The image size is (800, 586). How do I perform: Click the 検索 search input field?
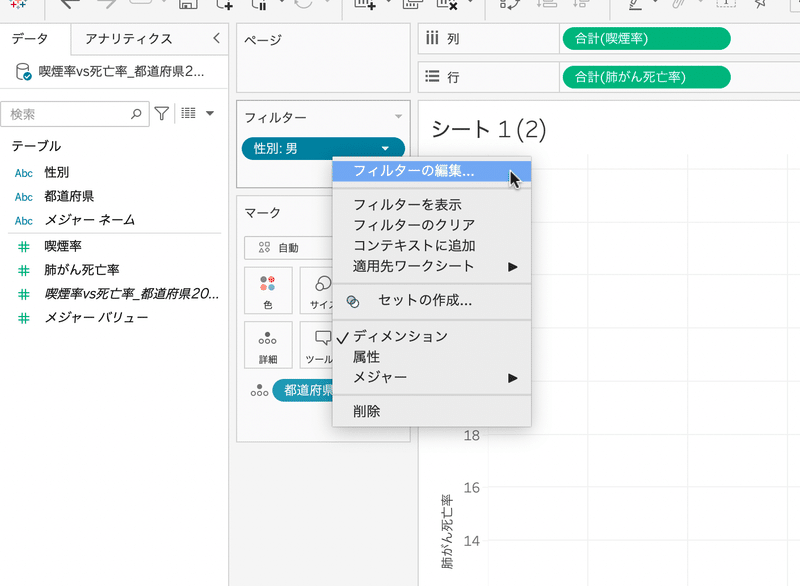(x=74, y=114)
